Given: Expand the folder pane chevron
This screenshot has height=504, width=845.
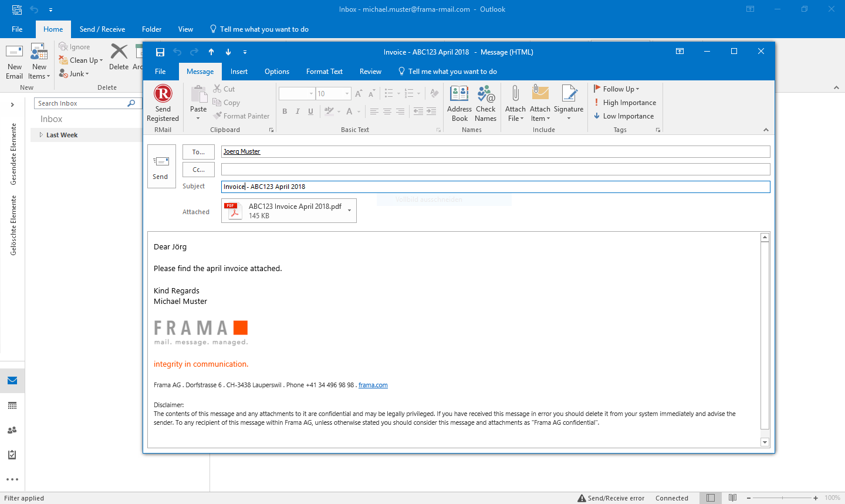Looking at the screenshot, I should click(x=12, y=105).
